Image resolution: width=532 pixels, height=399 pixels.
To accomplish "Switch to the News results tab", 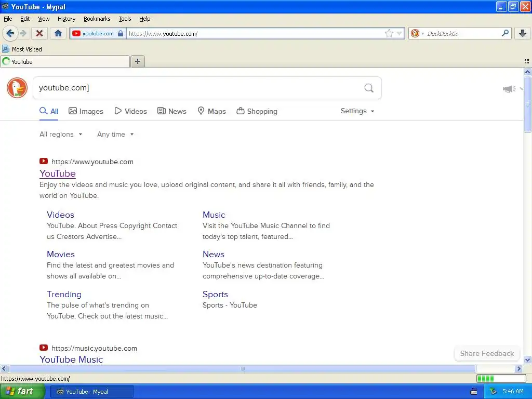I will (171, 111).
